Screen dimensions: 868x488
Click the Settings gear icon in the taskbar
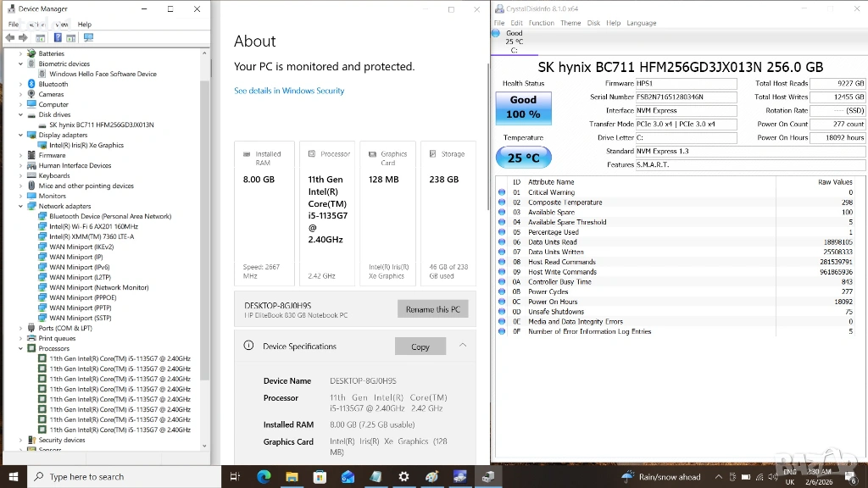(x=403, y=477)
